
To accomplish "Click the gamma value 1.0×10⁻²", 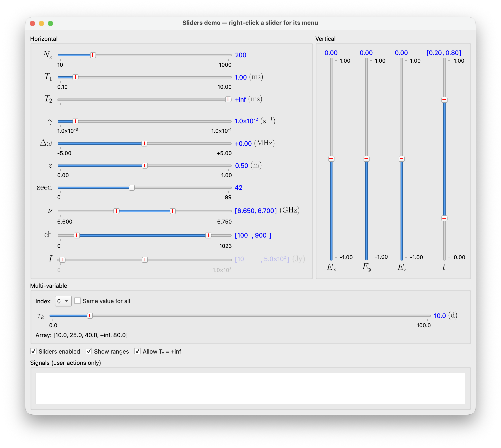I will point(246,121).
